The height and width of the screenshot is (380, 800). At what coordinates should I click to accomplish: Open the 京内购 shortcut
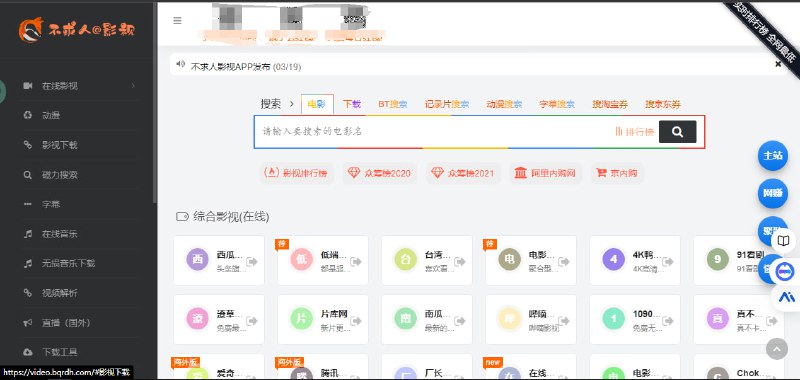coord(617,173)
